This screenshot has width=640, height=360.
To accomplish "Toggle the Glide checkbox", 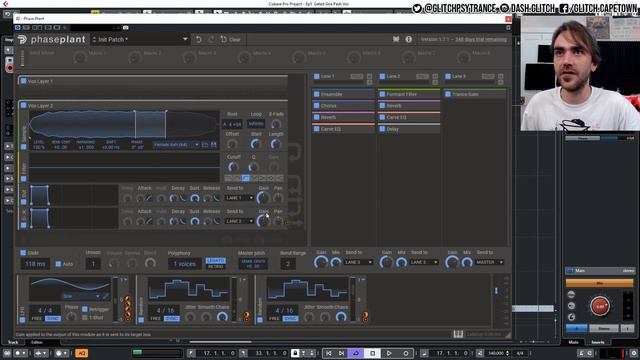I will (x=23, y=253).
